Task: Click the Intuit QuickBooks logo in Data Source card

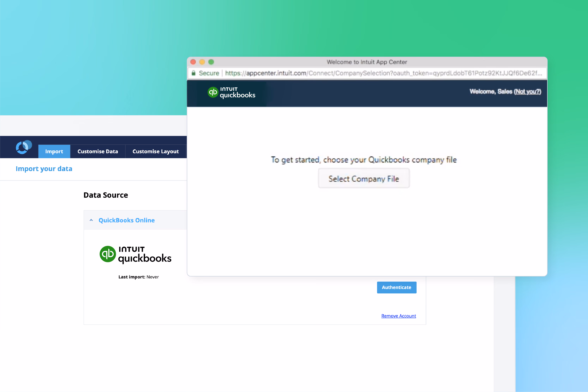Action: pos(135,254)
